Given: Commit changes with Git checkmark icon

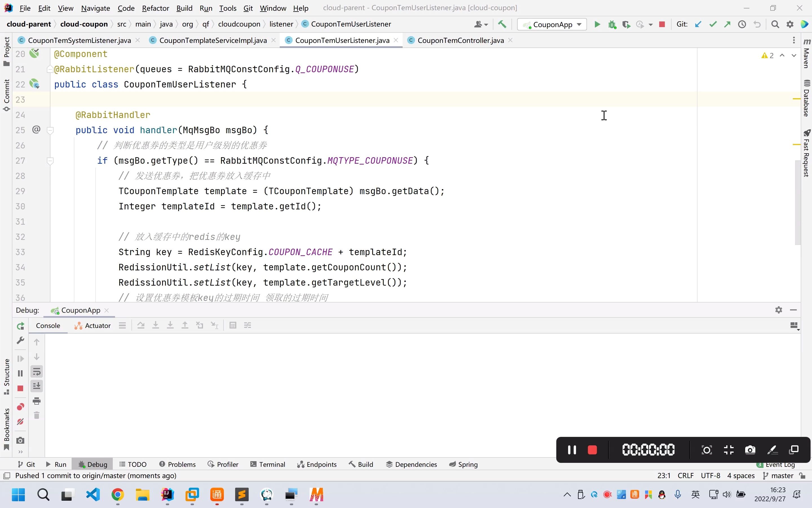Looking at the screenshot, I should coord(713,24).
